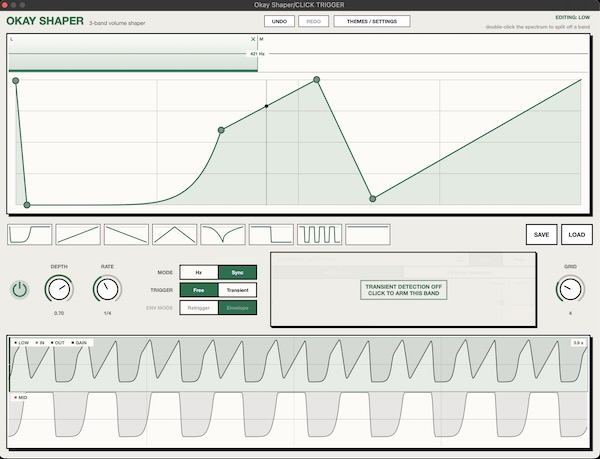Click the DEPTH knob
Image resolution: width=600 pixels, height=459 pixels.
point(59,289)
